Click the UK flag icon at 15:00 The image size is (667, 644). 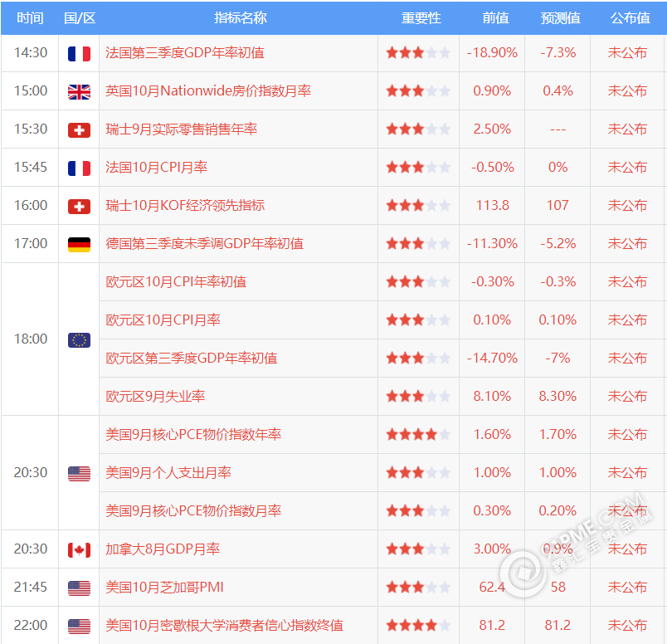click(79, 91)
